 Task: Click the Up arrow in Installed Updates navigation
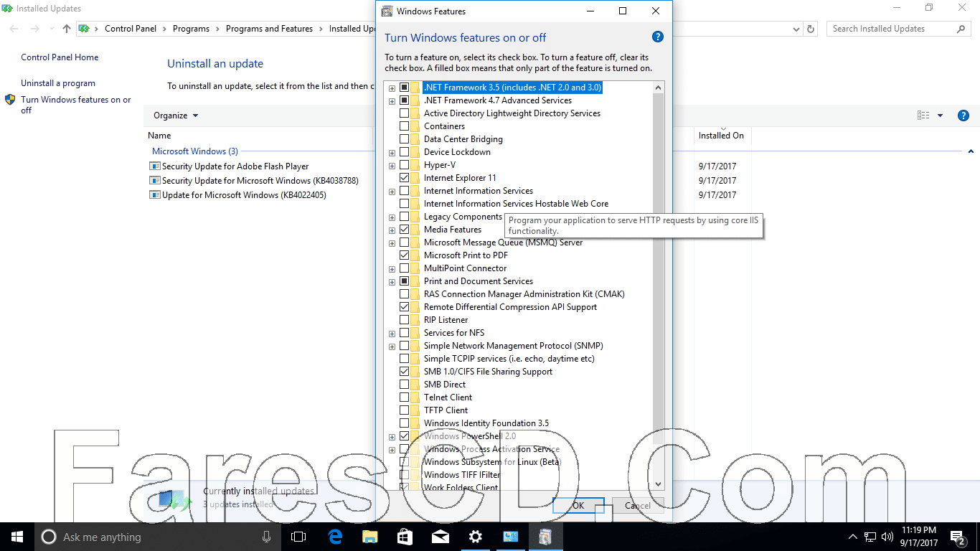coord(67,29)
